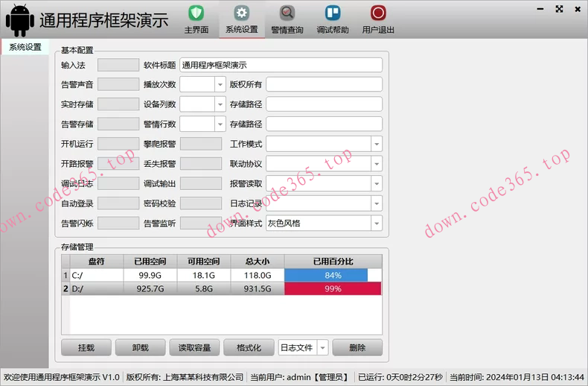
Task: Expand the 联动协议 dropdown
Action: click(324, 164)
